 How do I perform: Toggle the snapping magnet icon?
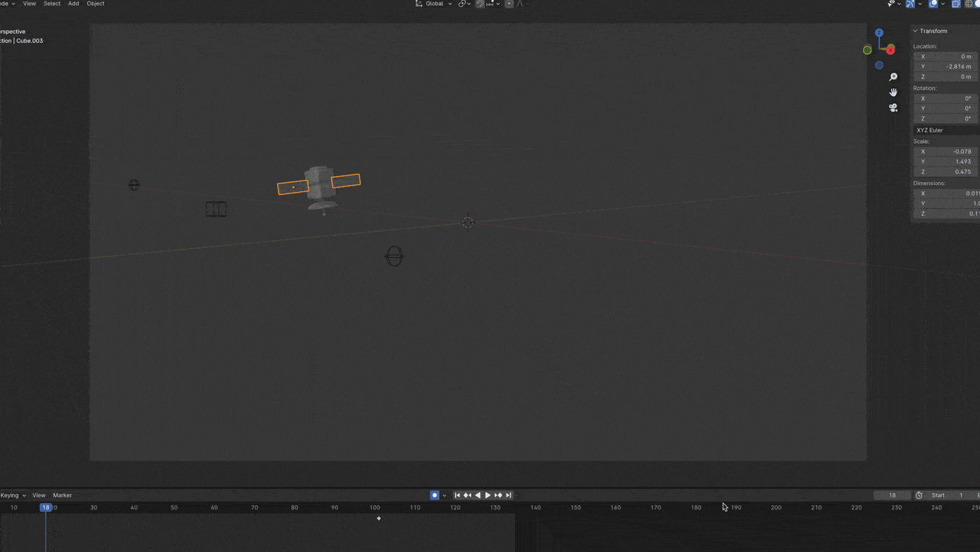[480, 4]
